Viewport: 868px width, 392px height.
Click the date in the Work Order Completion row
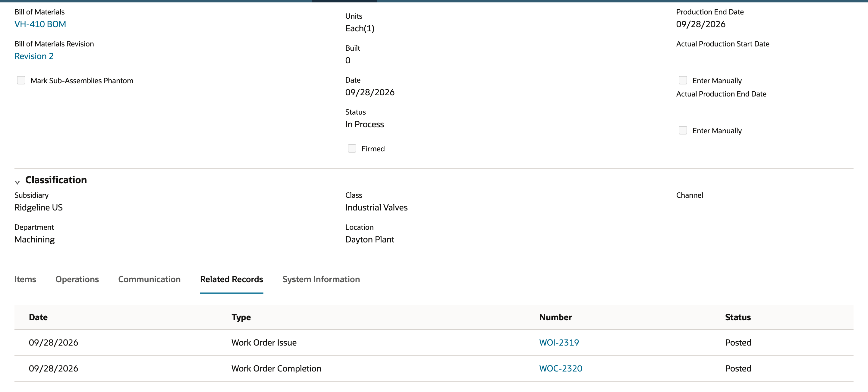[53, 368]
